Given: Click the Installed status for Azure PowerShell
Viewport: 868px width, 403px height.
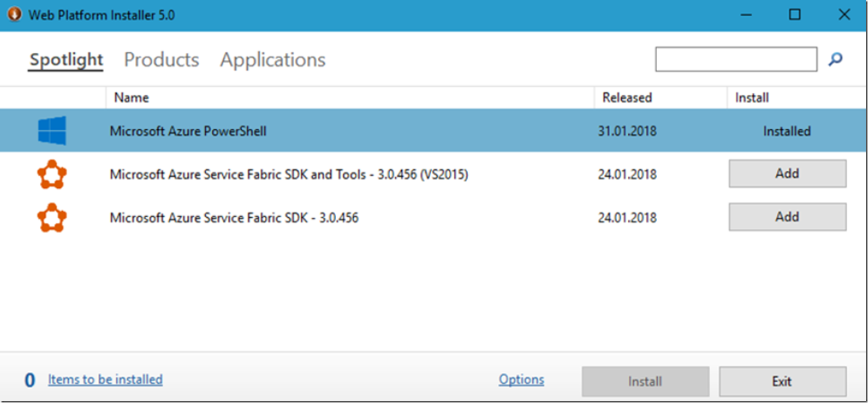Looking at the screenshot, I should [x=787, y=131].
